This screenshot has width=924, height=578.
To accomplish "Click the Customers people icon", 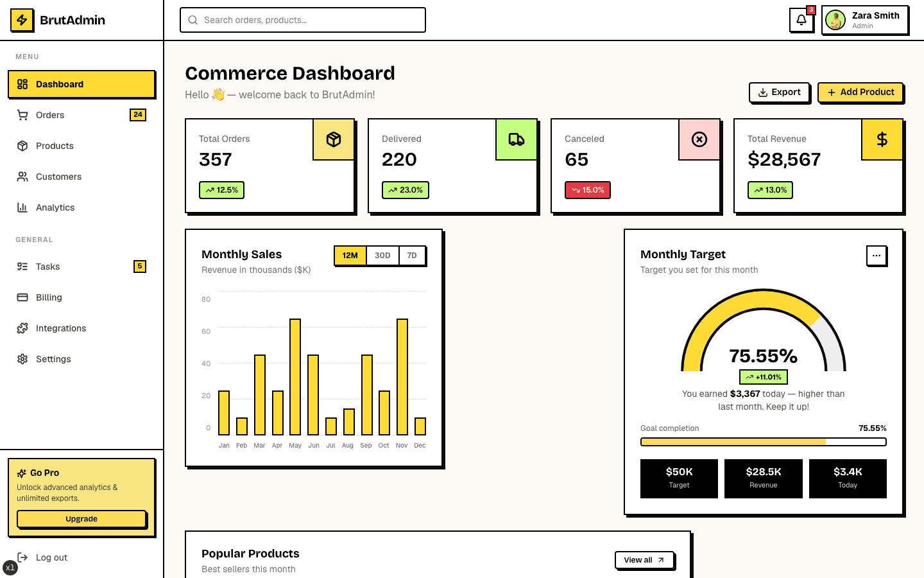I will tap(22, 177).
